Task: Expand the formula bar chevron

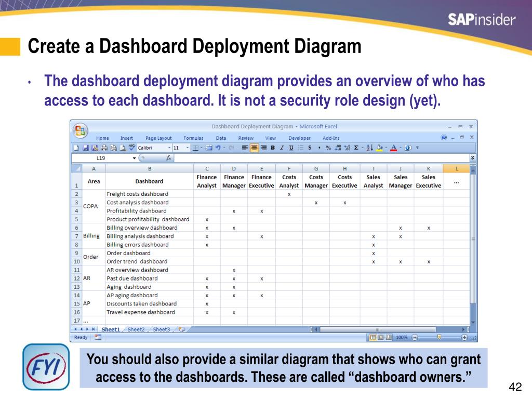Action: (x=473, y=158)
